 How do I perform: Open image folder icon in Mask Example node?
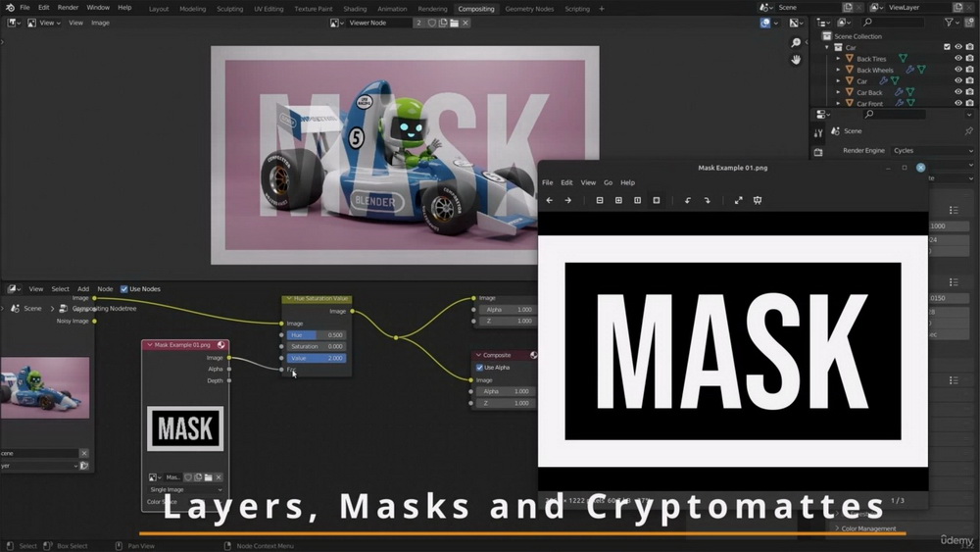tap(208, 477)
